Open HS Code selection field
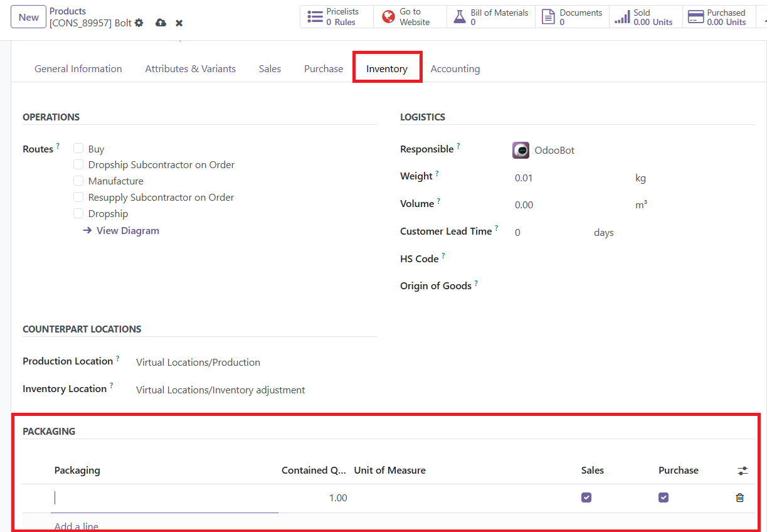 point(633,258)
